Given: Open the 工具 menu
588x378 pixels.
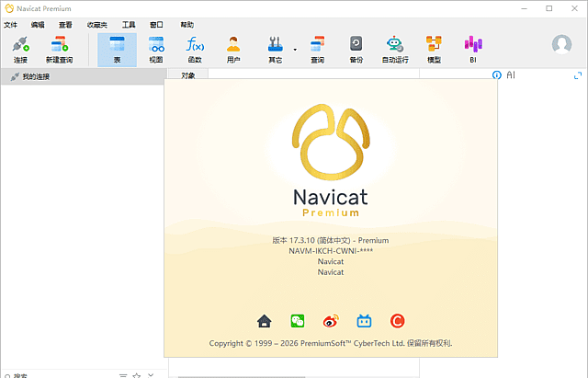Looking at the screenshot, I should 129,25.
